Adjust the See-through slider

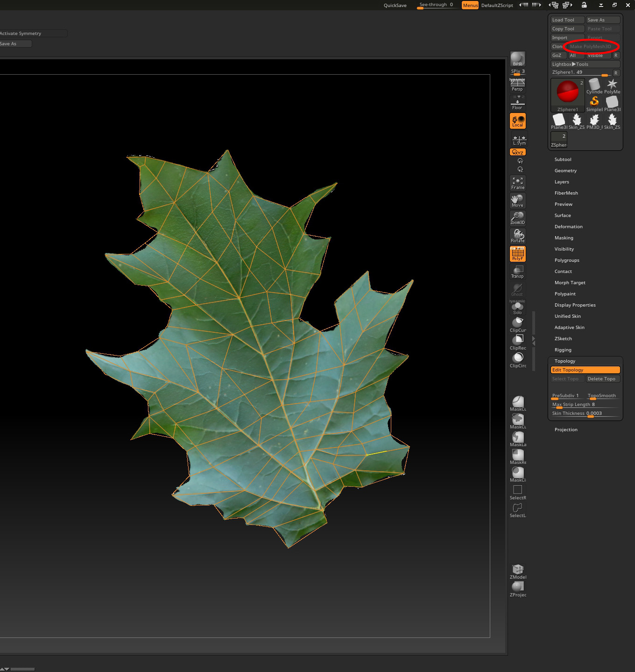(x=437, y=5)
